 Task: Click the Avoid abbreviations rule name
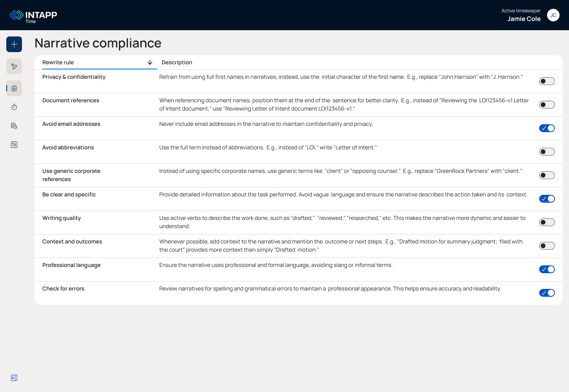click(68, 147)
